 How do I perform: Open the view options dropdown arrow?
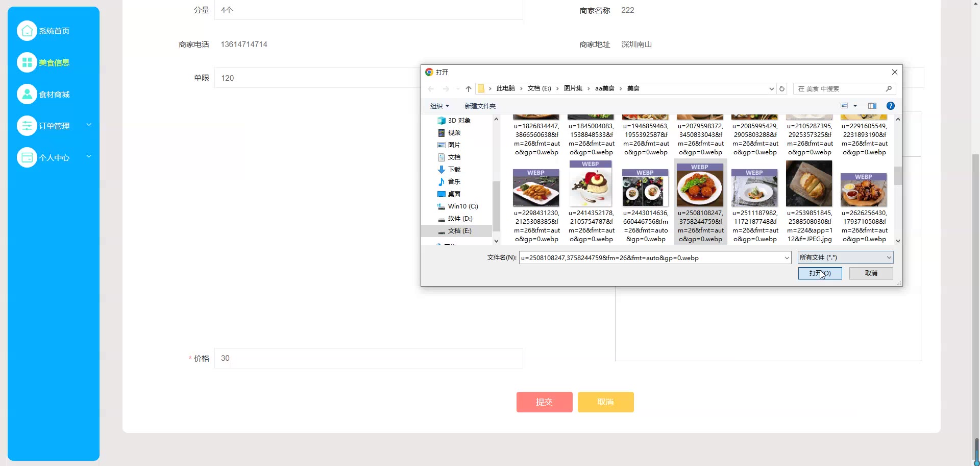click(x=855, y=106)
